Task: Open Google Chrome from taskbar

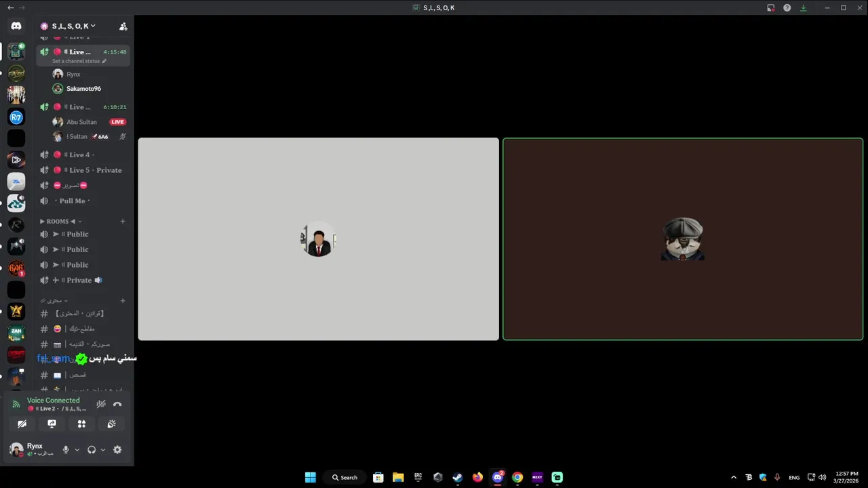Action: point(517,477)
